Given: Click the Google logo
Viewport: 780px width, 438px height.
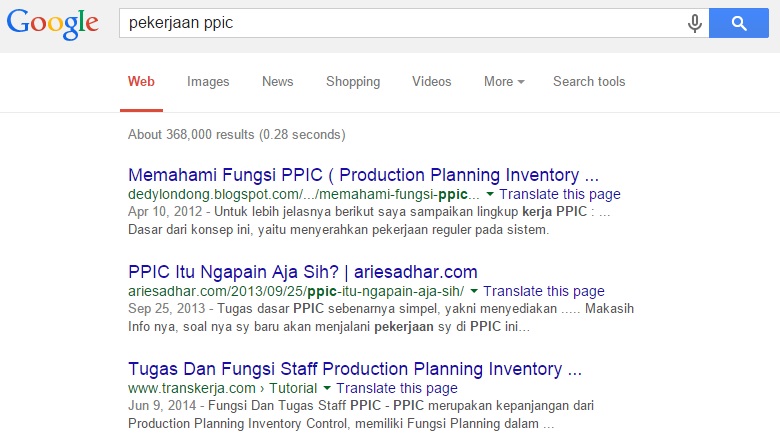Looking at the screenshot, I should click(52, 24).
